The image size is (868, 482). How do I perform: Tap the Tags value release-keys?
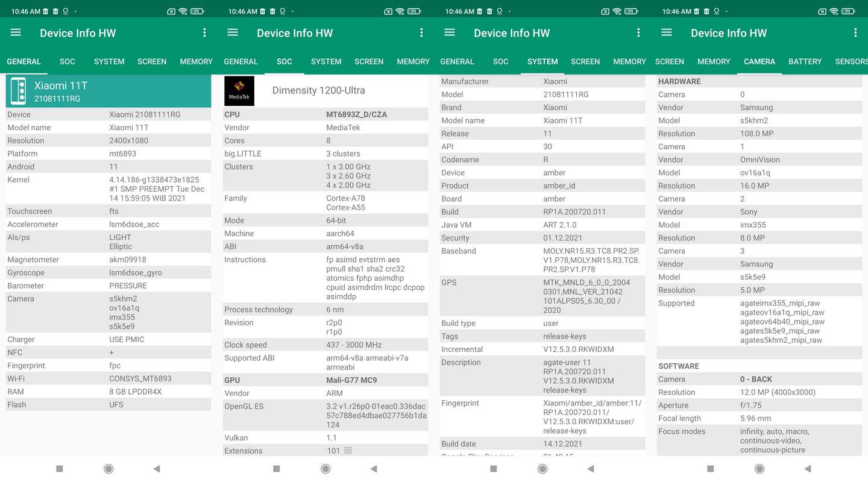565,336
